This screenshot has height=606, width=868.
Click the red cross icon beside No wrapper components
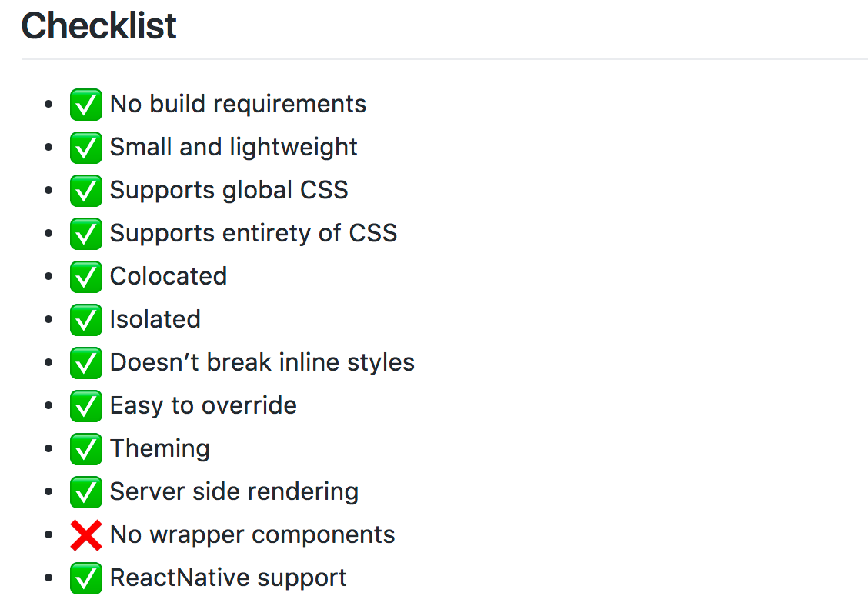click(86, 535)
